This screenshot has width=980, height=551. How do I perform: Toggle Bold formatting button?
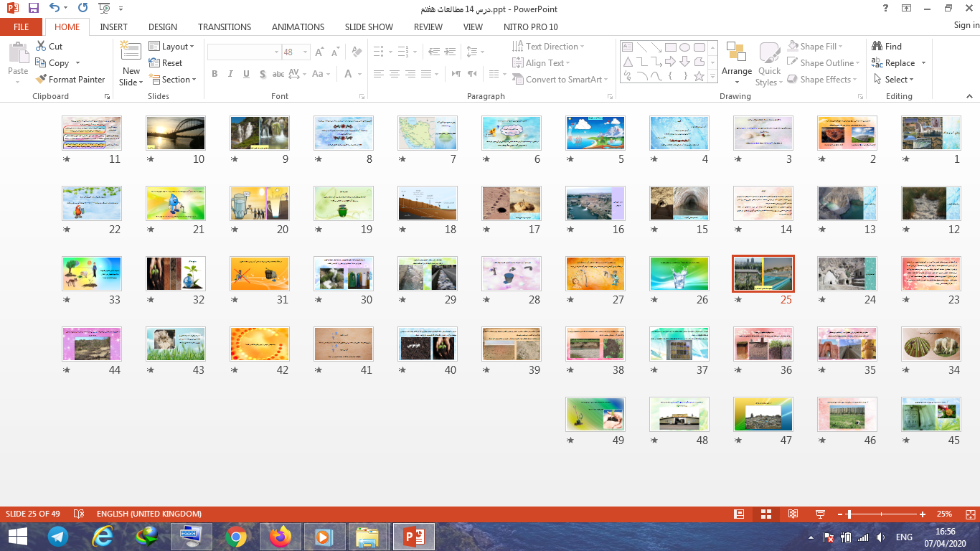click(215, 74)
